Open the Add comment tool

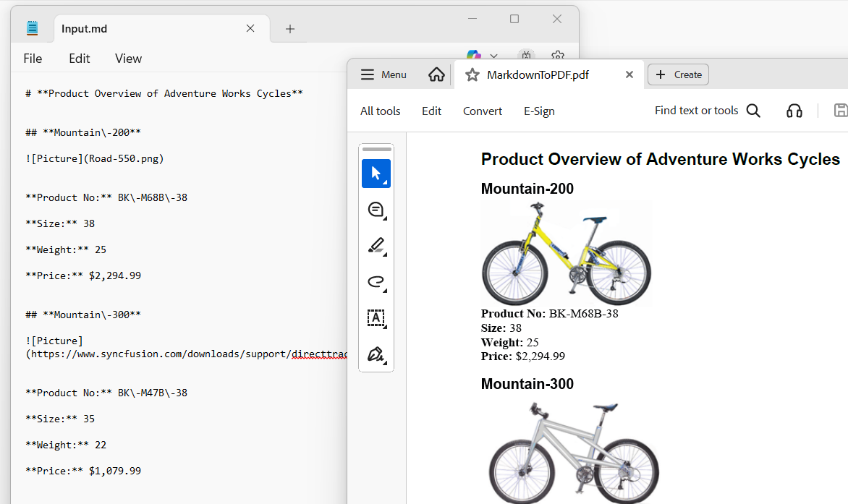point(376,209)
